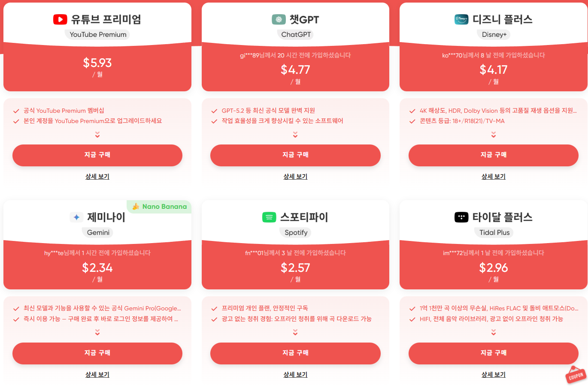Click the Disney Plus app icon
Screen dimensions: 588x388
pyautogui.click(x=461, y=19)
